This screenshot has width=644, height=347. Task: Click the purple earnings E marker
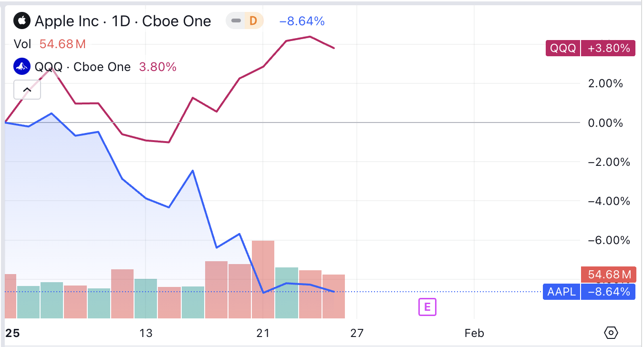point(427,307)
